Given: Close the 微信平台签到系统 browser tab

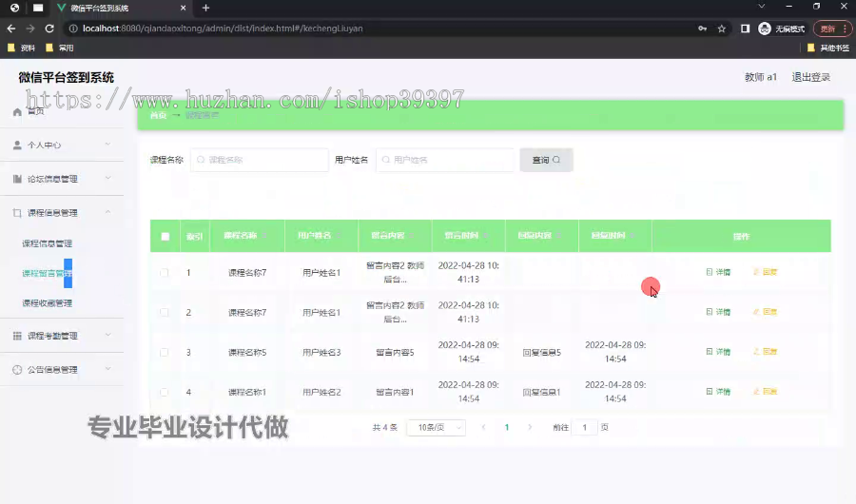Looking at the screenshot, I should [183, 9].
